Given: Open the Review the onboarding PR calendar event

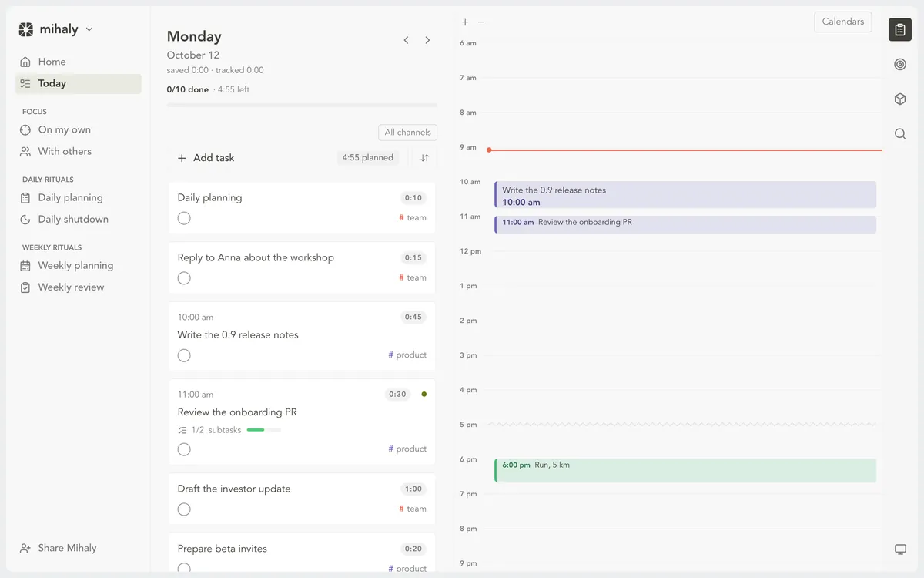Looking at the screenshot, I should [x=685, y=225].
